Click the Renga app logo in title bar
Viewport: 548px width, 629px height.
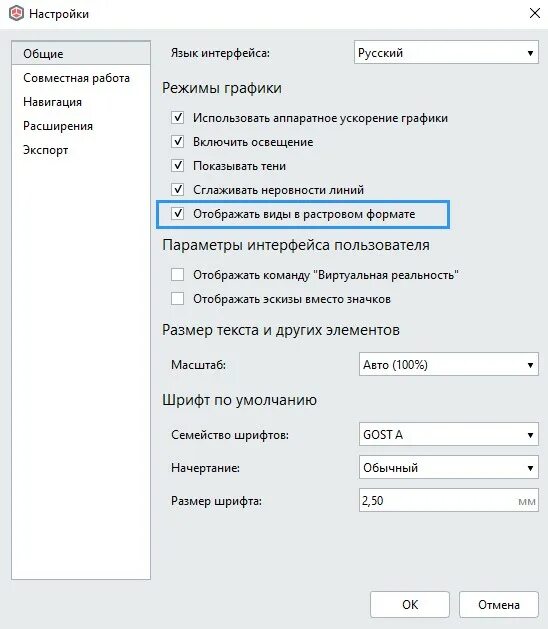click(16, 14)
